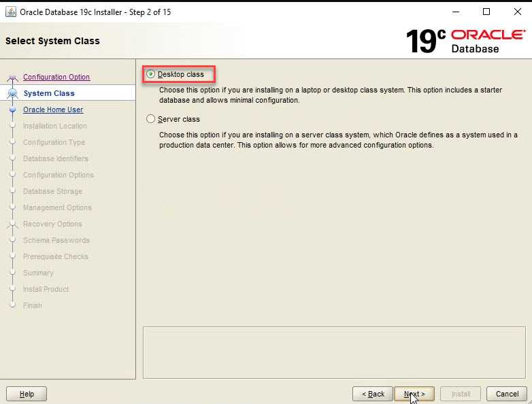Select System Class in the step list

[x=49, y=93]
